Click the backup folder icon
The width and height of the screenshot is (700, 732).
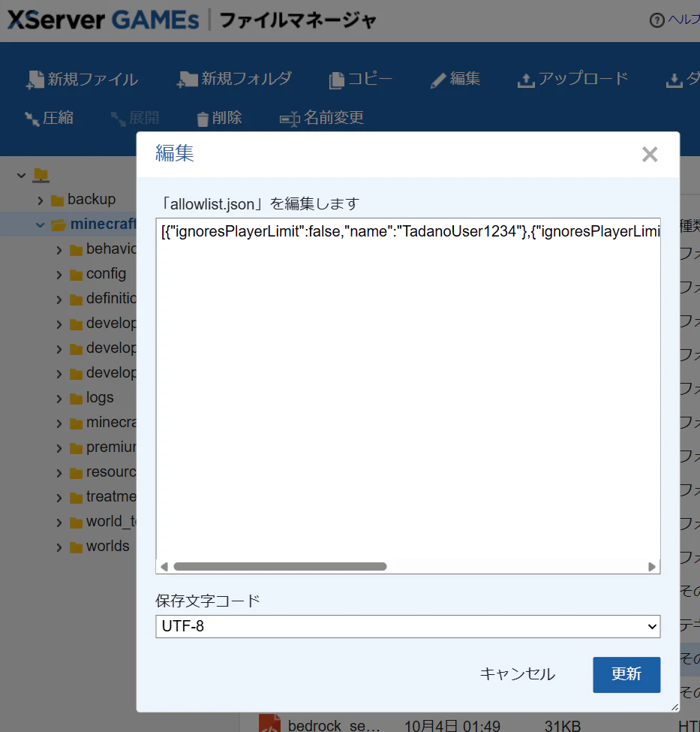click(x=58, y=200)
